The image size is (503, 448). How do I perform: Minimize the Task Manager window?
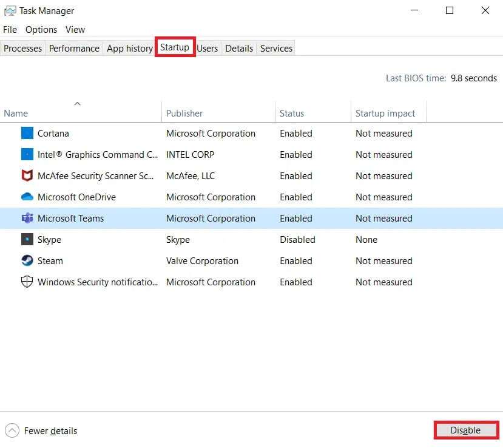[x=414, y=10]
